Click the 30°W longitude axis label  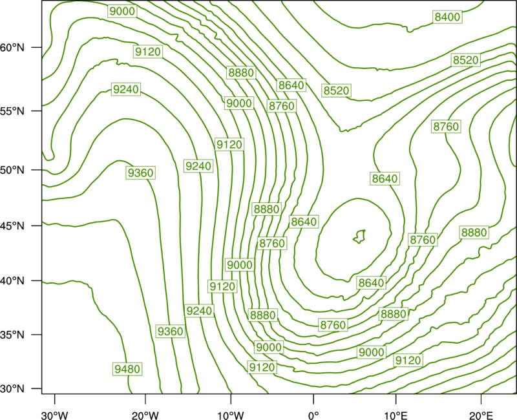[55, 415]
